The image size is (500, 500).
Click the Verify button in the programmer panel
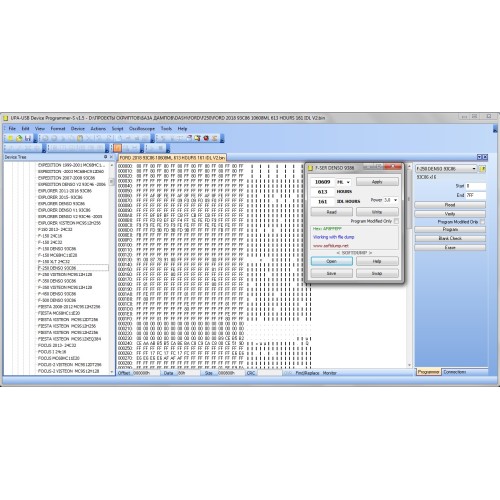pos(450,214)
